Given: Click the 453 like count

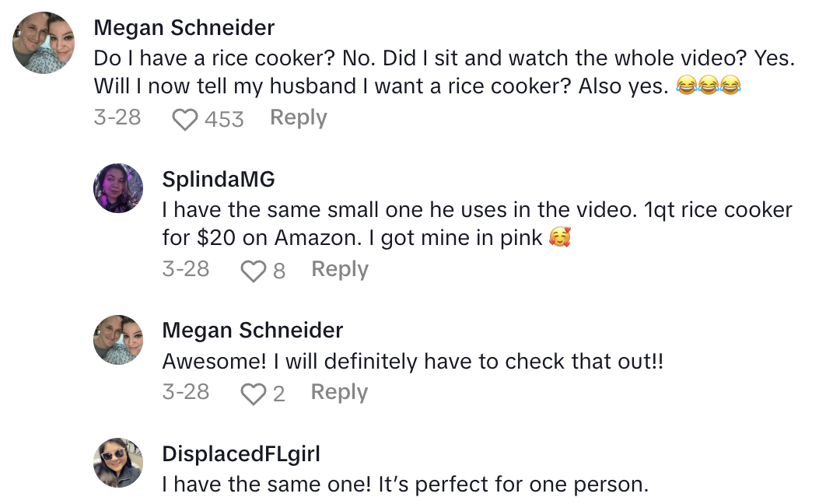Looking at the screenshot, I should tap(224, 119).
